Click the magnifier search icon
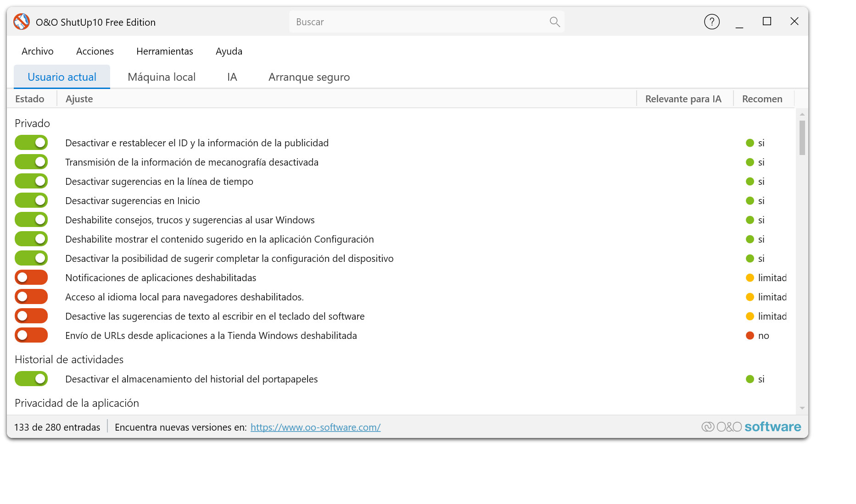This screenshot has height=504, width=856. pos(554,22)
